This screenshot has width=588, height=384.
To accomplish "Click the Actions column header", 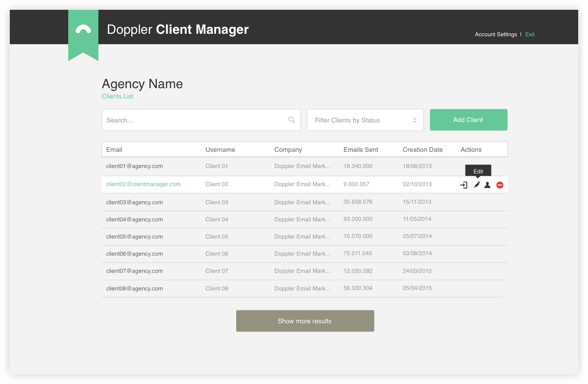I will (471, 149).
